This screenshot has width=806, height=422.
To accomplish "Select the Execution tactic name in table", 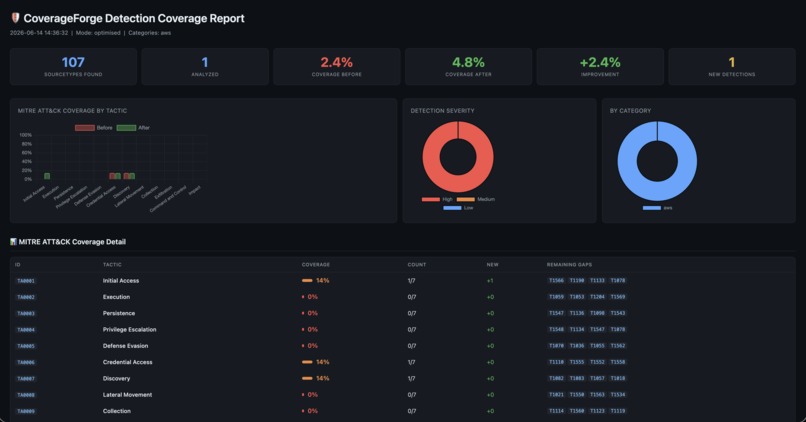I will 116,297.
